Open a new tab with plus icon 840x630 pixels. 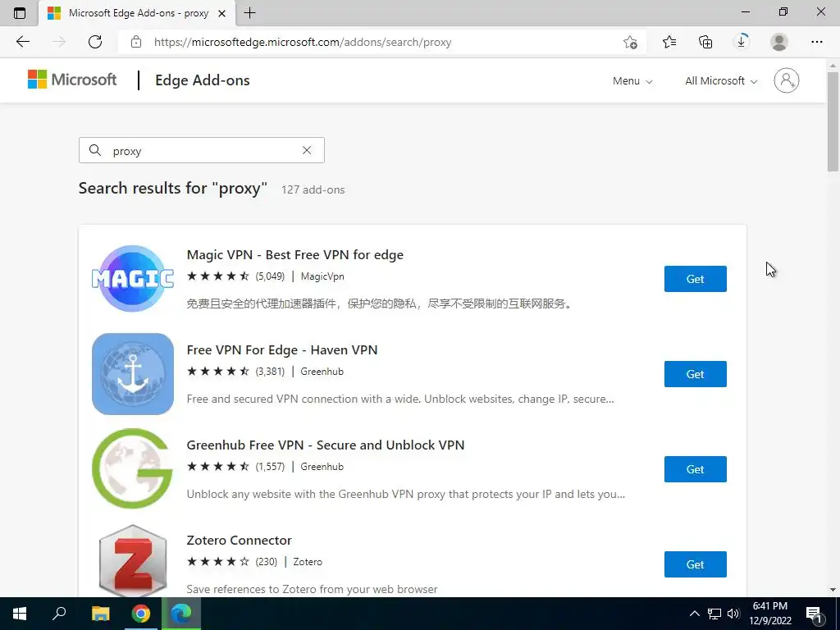click(x=249, y=13)
